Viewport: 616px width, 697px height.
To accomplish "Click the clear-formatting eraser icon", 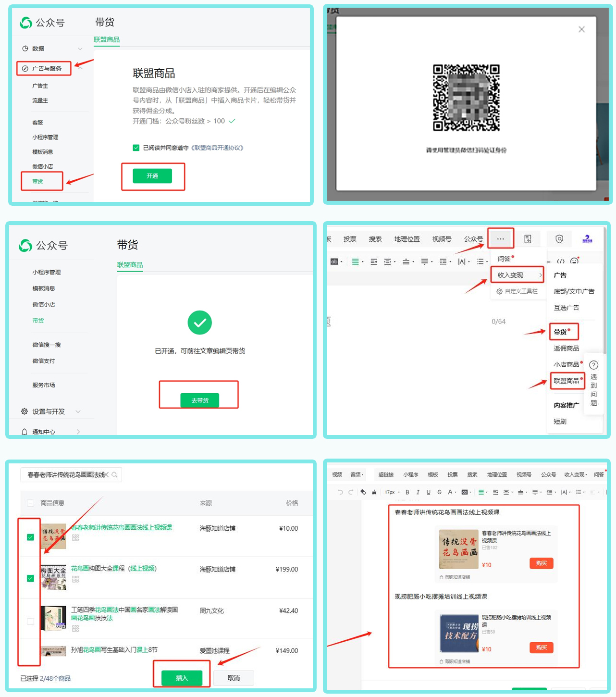I will [363, 492].
